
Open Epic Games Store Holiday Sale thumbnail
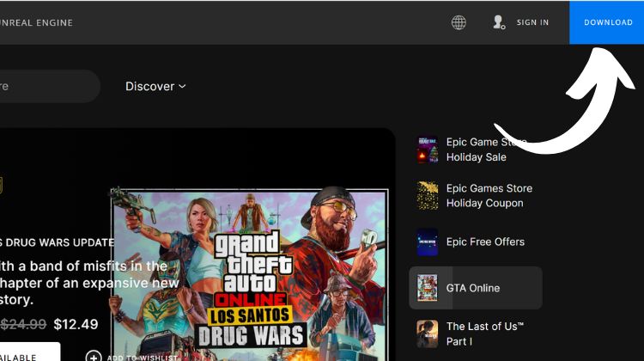pyautogui.click(x=427, y=150)
